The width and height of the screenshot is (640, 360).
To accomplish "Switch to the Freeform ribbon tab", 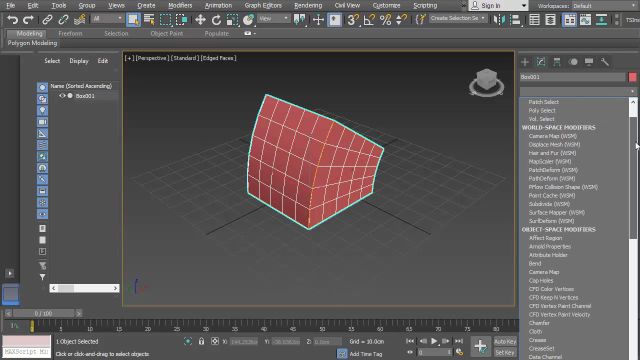I will [70, 33].
